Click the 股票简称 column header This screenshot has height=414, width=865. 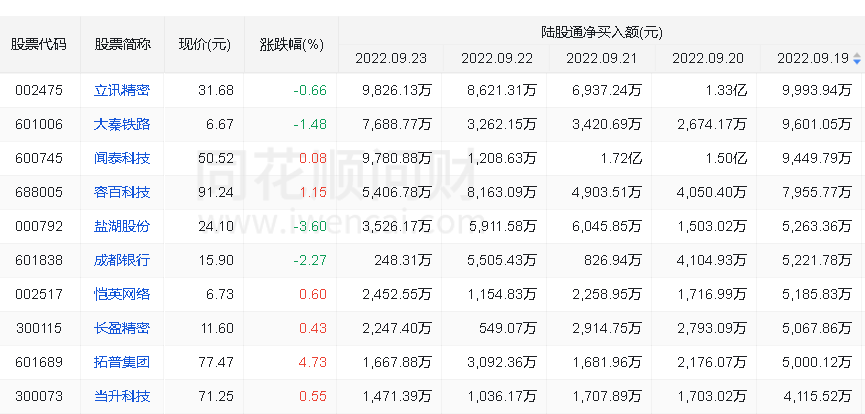tap(122, 44)
